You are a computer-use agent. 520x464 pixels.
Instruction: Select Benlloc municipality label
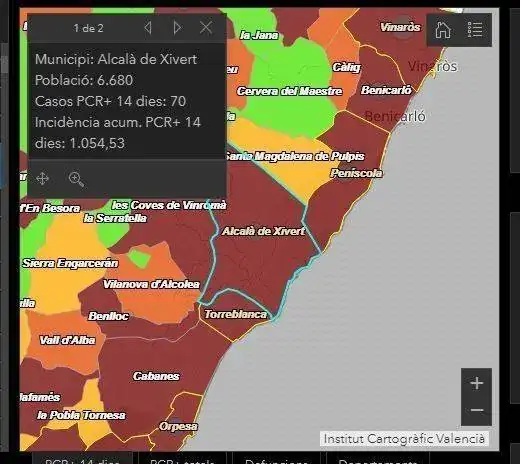pyautogui.click(x=108, y=316)
